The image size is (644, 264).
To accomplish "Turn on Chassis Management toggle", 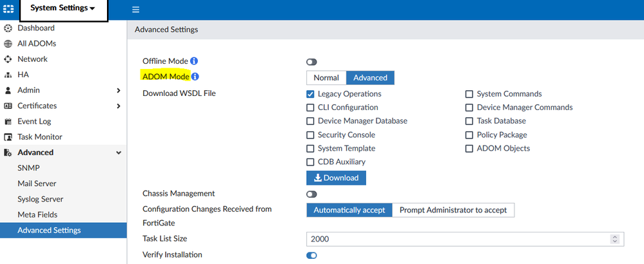I will coord(312,194).
